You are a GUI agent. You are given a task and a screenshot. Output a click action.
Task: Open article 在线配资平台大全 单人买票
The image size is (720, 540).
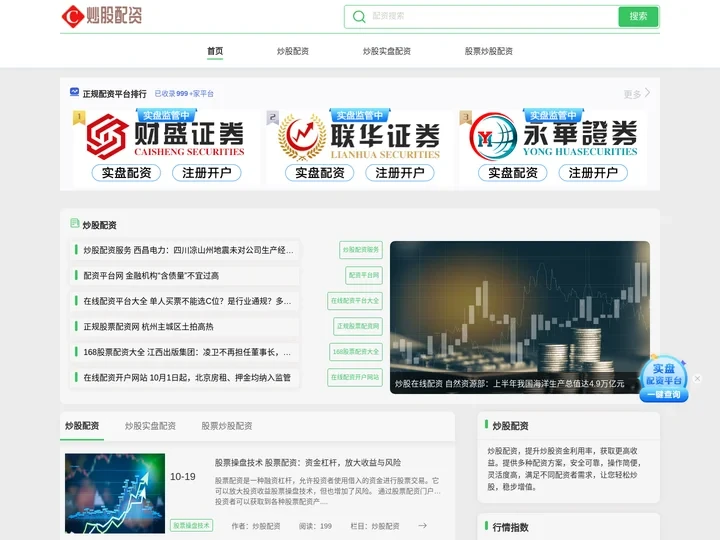(x=187, y=301)
